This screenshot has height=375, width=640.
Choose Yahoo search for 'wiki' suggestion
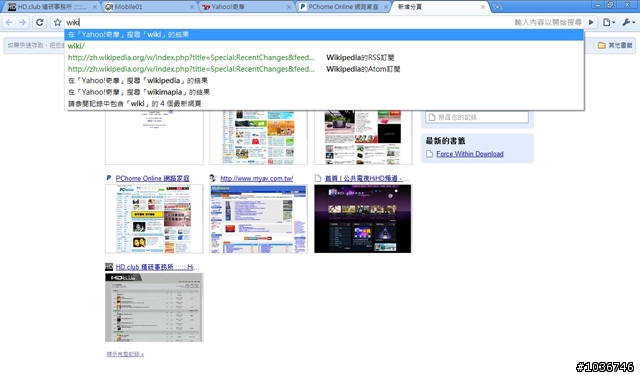coord(324,35)
